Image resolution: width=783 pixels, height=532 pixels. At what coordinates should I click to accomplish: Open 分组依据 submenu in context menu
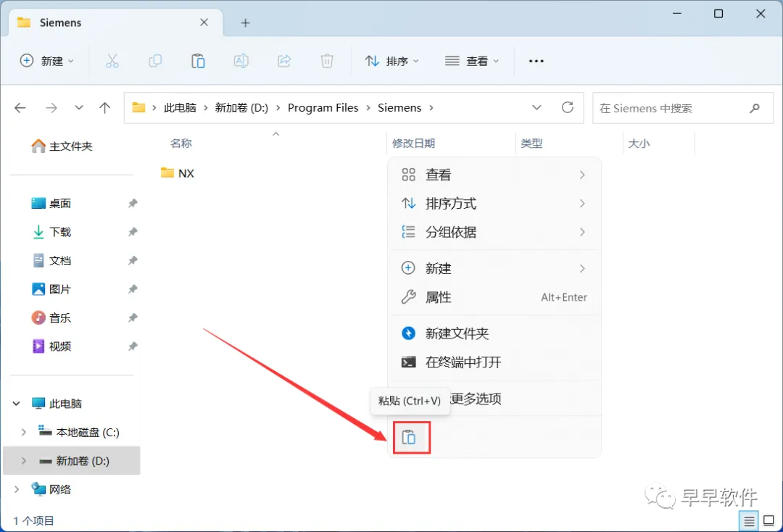(x=494, y=232)
